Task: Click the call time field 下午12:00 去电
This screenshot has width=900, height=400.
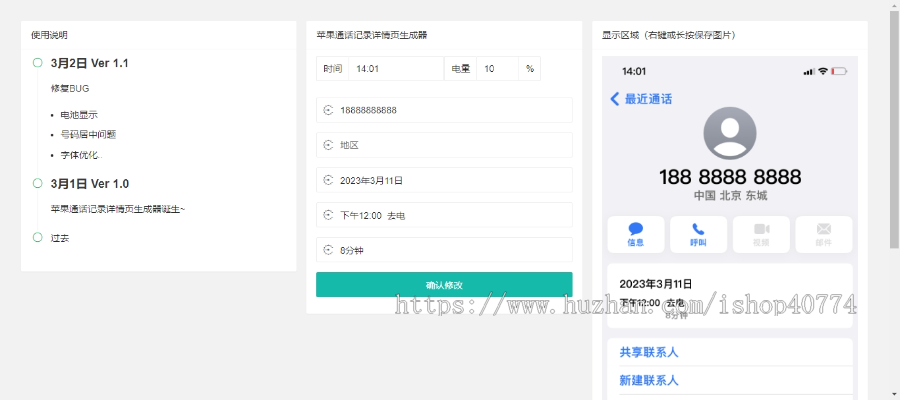Action: tap(444, 215)
